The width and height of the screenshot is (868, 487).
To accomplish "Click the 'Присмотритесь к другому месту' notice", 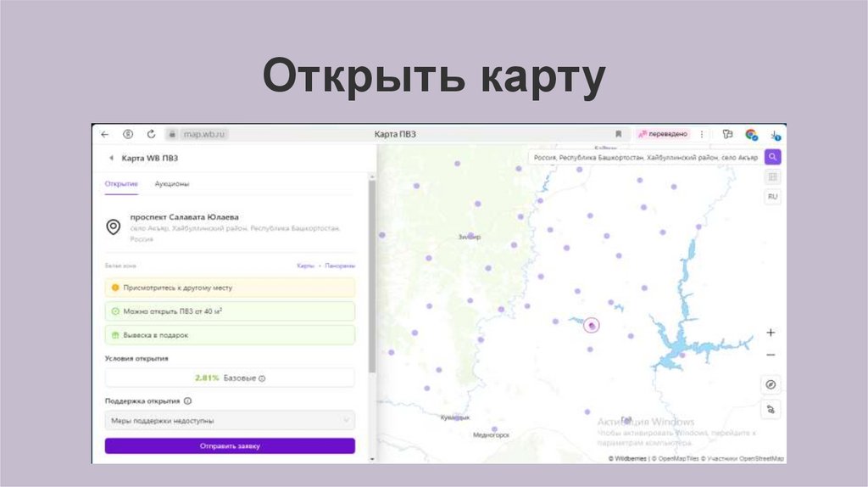I will [230, 288].
